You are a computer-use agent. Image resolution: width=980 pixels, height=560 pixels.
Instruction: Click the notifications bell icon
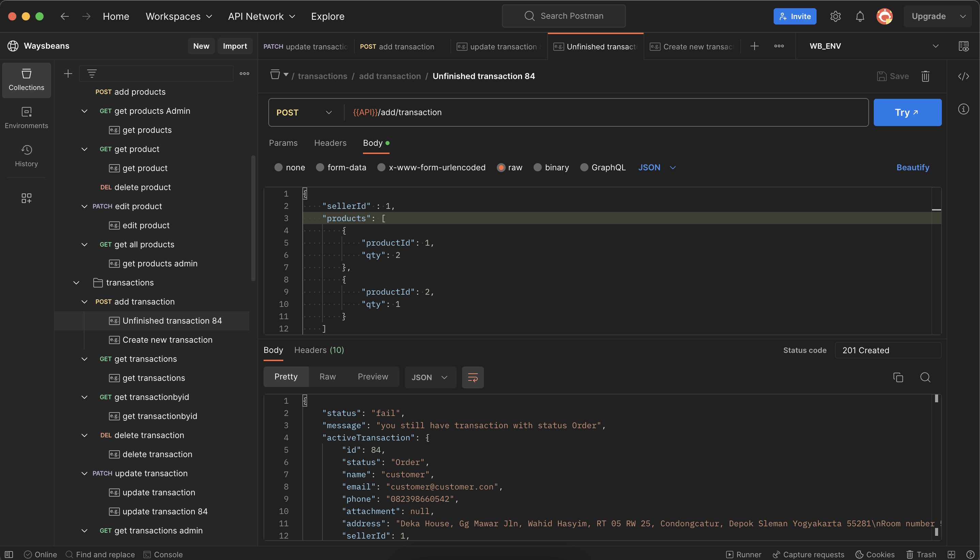coord(860,17)
